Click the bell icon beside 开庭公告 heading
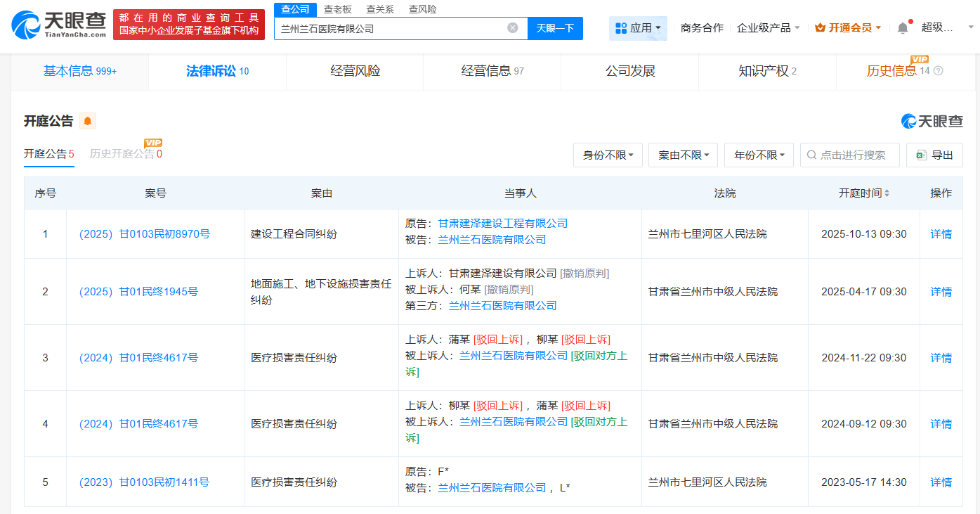This screenshot has height=514, width=980. point(87,120)
